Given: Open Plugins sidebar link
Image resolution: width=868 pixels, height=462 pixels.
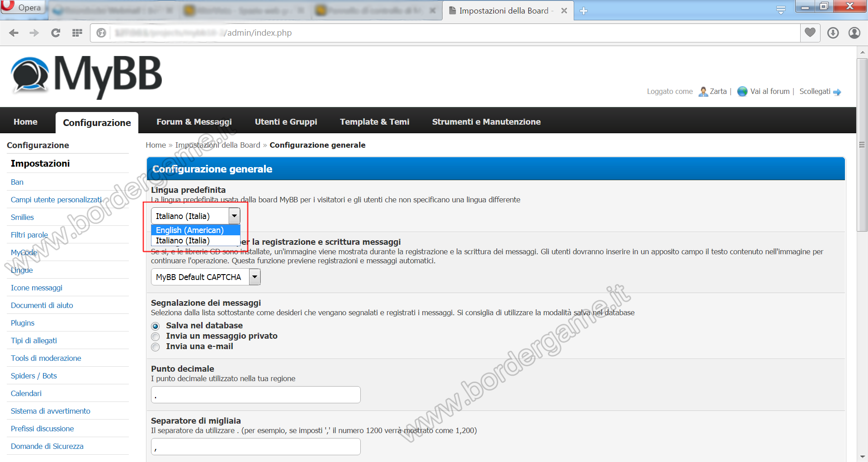Looking at the screenshot, I should click(x=23, y=323).
